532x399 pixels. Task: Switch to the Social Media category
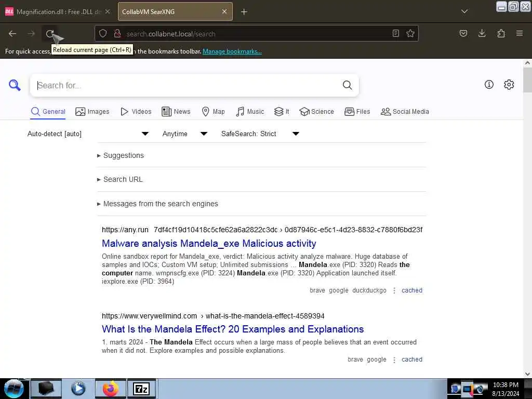(405, 112)
